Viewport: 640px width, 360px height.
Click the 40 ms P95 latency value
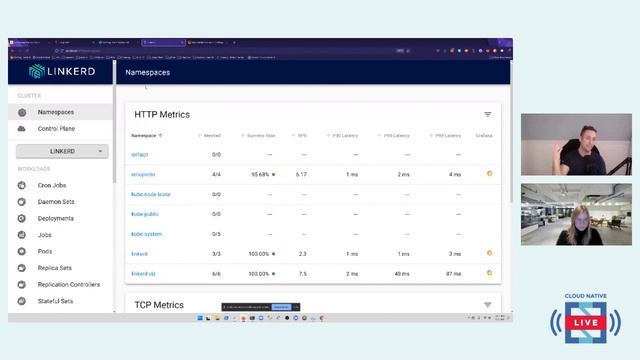(x=402, y=274)
